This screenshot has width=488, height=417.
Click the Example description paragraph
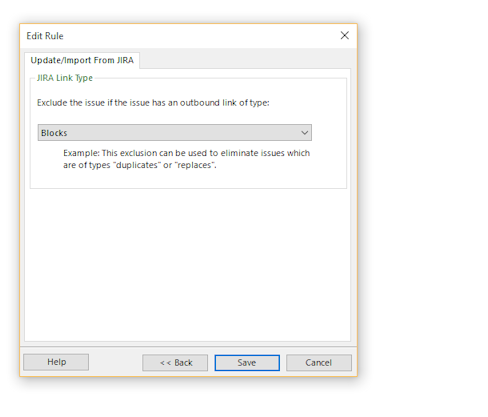click(x=186, y=159)
